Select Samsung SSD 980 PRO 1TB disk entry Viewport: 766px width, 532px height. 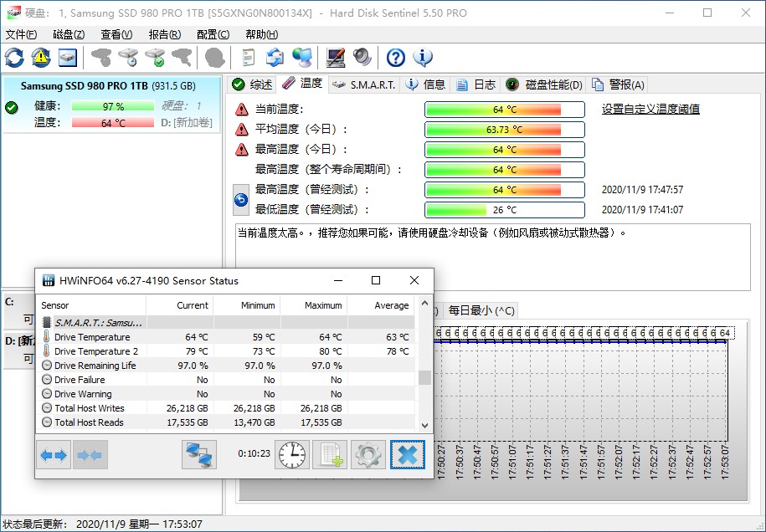point(112,105)
